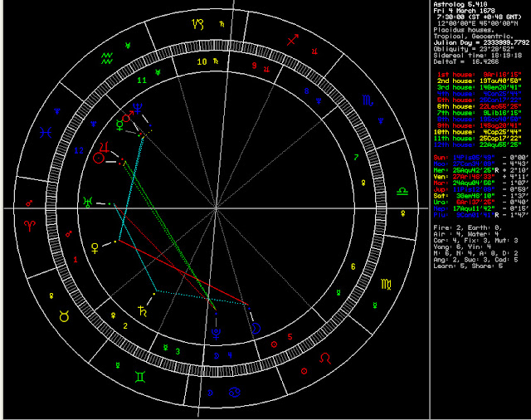Select the 'Obliquity' line
Image resolution: width=531 pixels, height=420 pixels.
(x=474, y=49)
